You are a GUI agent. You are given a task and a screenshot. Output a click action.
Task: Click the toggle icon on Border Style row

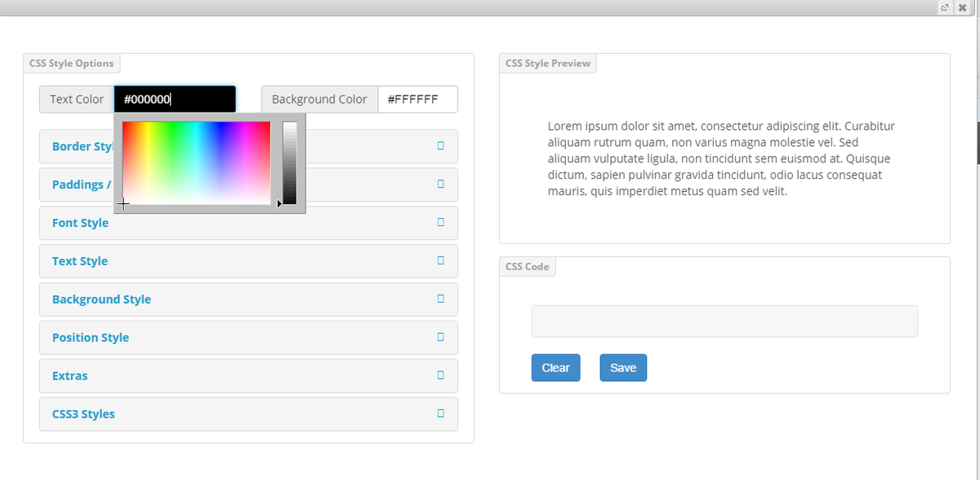tap(441, 146)
